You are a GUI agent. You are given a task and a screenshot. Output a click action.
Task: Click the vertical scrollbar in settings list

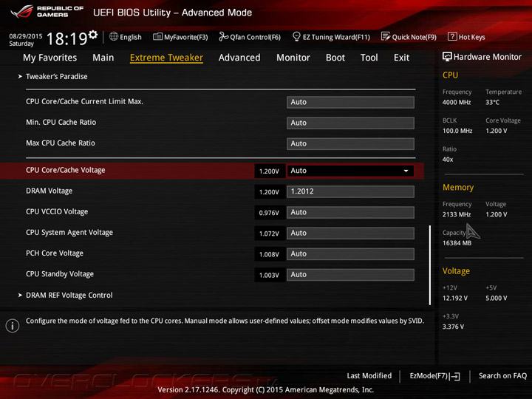point(430,265)
